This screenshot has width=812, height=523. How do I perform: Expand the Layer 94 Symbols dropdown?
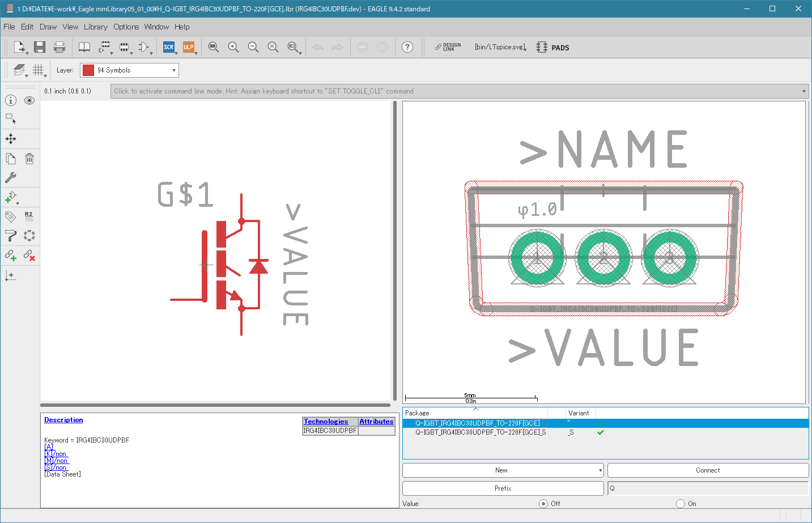[173, 70]
